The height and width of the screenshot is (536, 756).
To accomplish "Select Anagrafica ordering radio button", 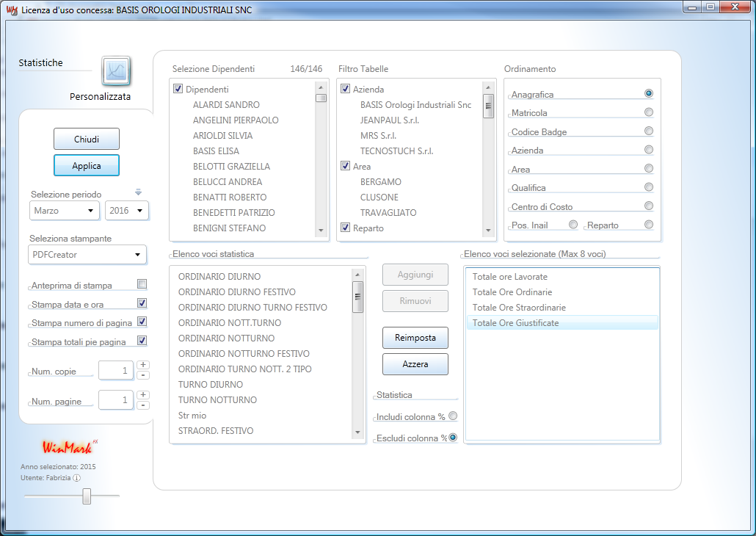I will pos(649,93).
